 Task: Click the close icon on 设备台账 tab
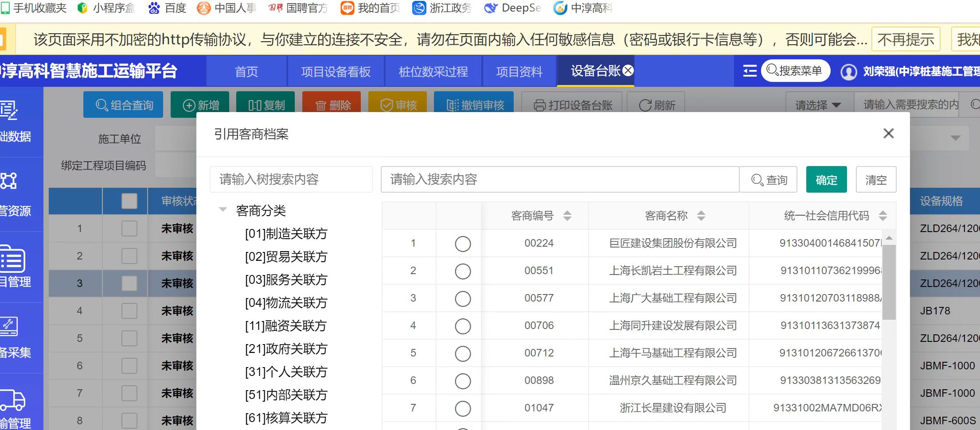point(628,70)
